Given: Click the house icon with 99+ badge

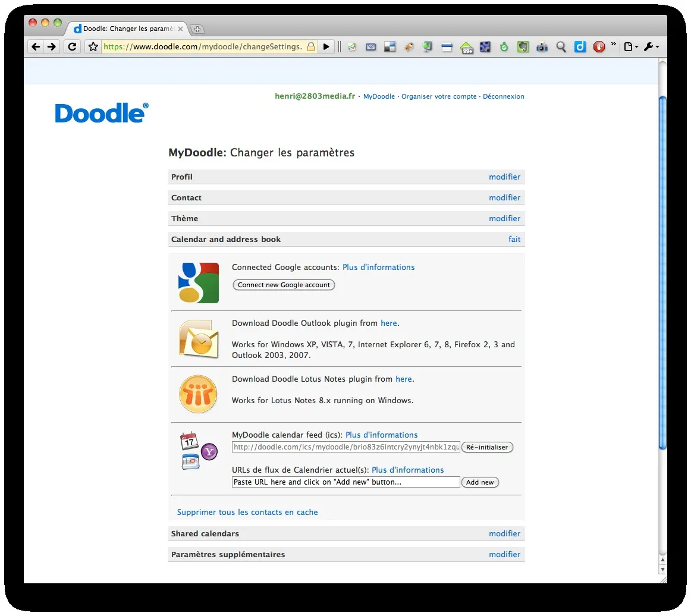Looking at the screenshot, I should click(x=467, y=47).
